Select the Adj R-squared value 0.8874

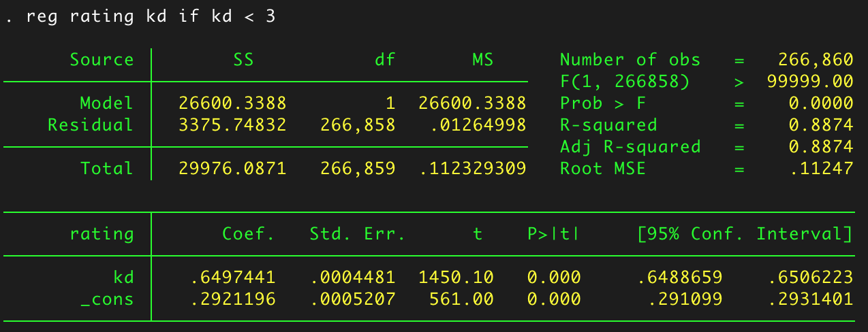821,147
